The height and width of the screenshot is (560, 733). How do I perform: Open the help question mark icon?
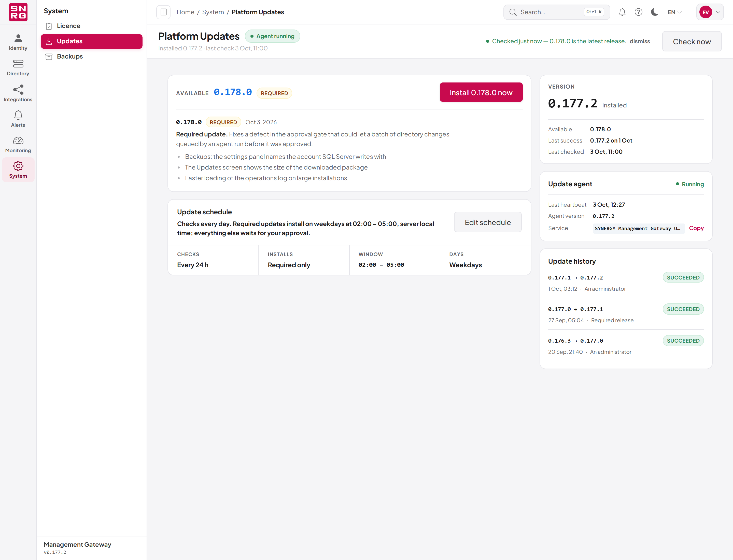638,12
